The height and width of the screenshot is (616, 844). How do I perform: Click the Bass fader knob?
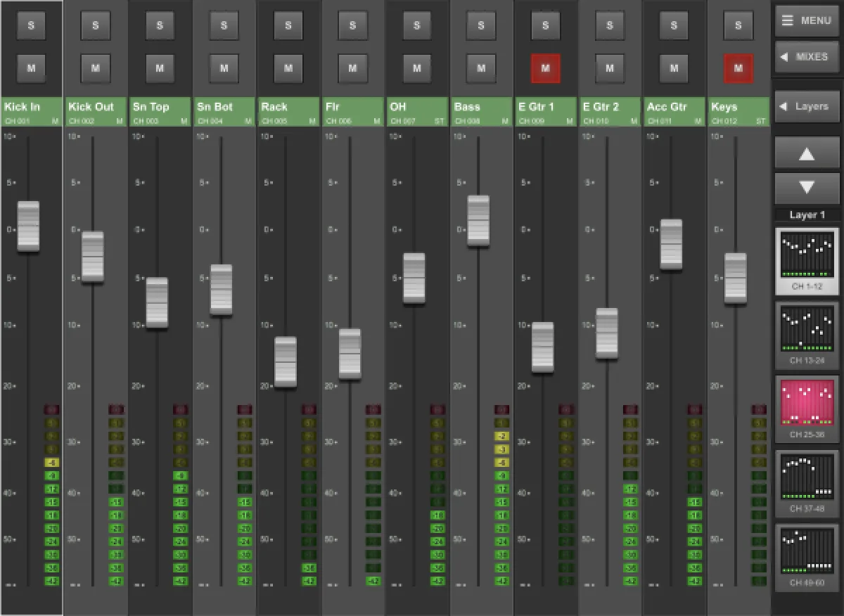click(x=478, y=221)
